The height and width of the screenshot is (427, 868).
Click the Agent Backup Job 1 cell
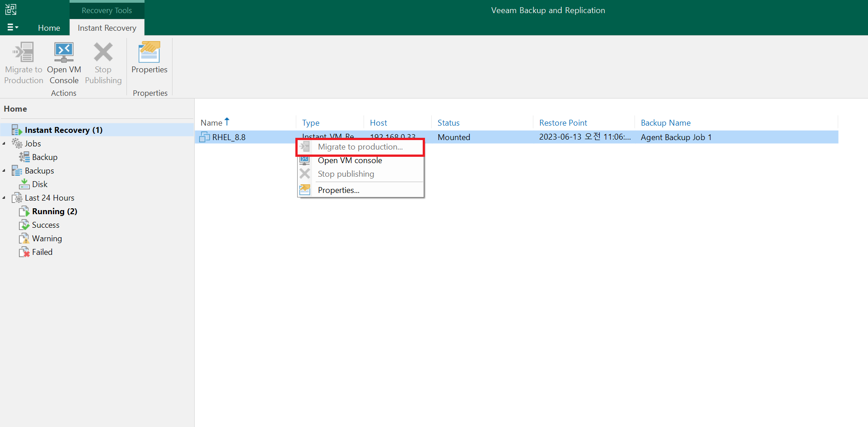pyautogui.click(x=676, y=137)
